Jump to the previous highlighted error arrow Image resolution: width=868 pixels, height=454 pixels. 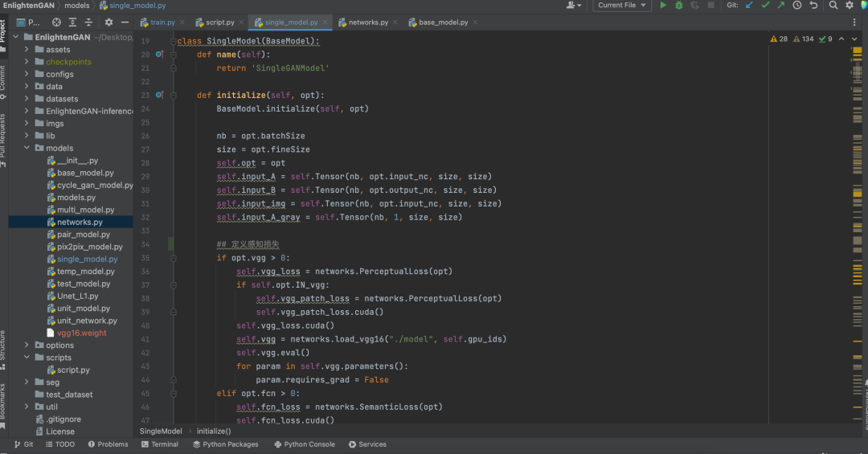(841, 39)
